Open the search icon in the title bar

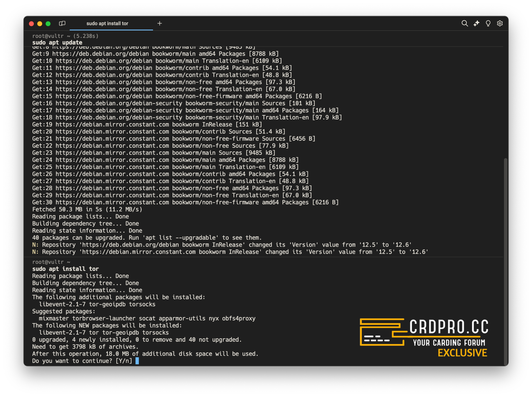pos(464,23)
